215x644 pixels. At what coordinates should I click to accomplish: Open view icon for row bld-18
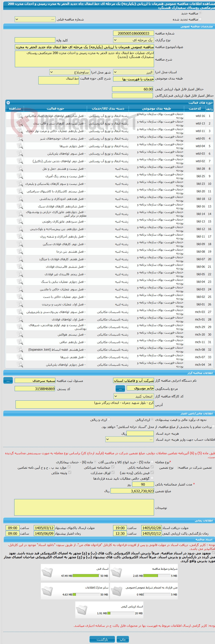coord(20,199)
